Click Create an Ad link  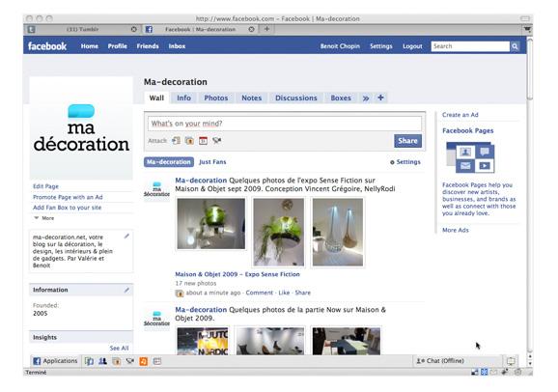pos(460,115)
